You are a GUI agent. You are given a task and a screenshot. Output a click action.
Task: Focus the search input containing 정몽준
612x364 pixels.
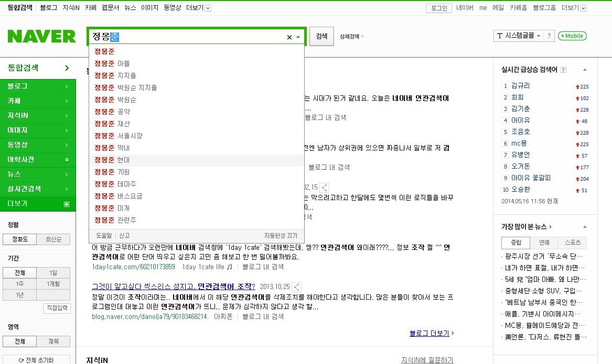click(187, 37)
